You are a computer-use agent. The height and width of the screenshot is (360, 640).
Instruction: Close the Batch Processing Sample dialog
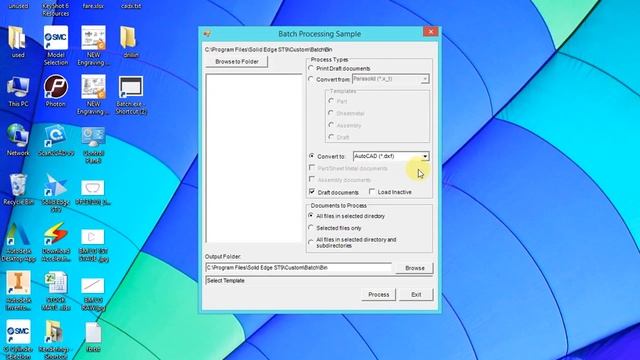tap(430, 32)
